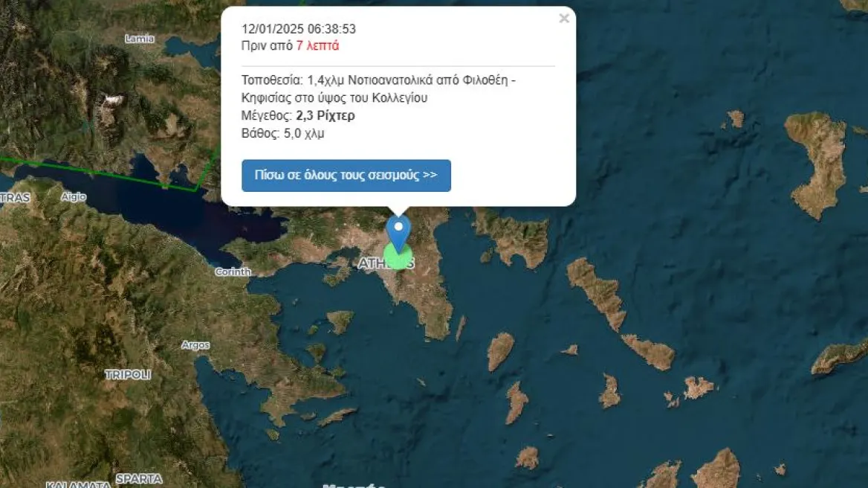Click the Aigio town label
Image resolution: width=868 pixels, height=488 pixels.
click(73, 197)
